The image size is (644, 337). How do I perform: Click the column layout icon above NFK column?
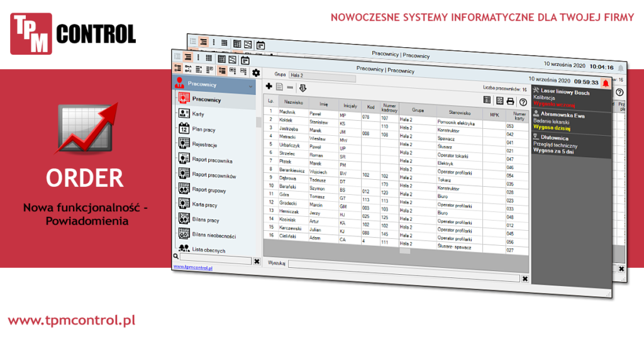tap(487, 100)
